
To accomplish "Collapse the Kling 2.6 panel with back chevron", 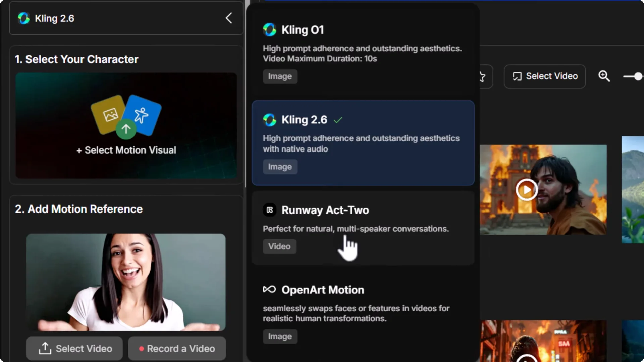I will click(x=229, y=18).
